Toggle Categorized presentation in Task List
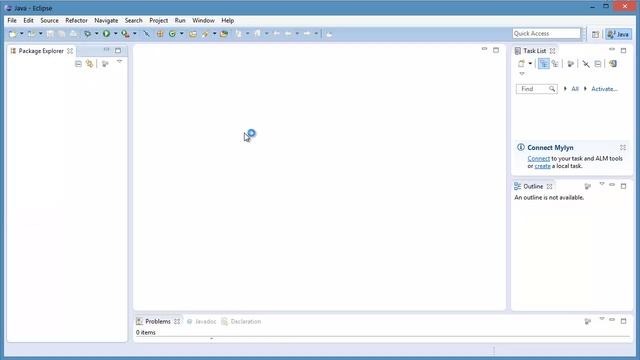Viewport: 640px width, 360px height. coord(544,64)
